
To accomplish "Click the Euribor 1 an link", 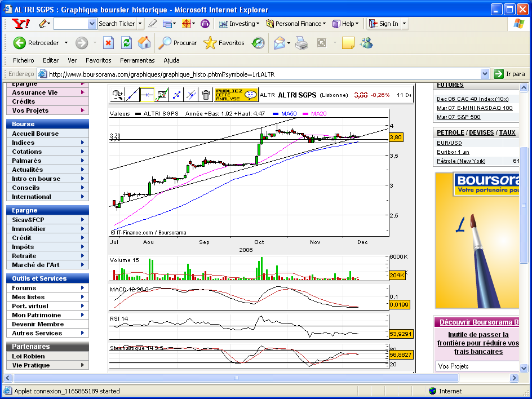I will (453, 152).
